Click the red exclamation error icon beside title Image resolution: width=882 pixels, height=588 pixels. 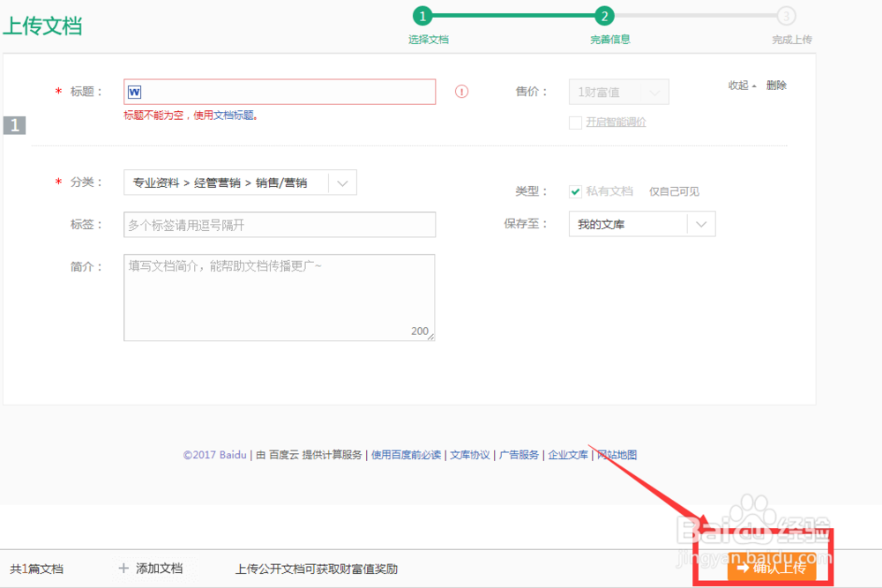[460, 92]
